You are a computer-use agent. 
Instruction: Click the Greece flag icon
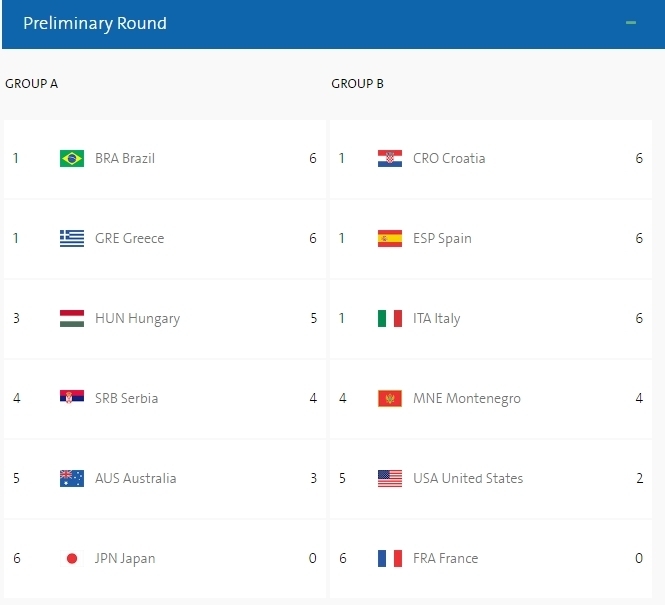click(x=72, y=238)
